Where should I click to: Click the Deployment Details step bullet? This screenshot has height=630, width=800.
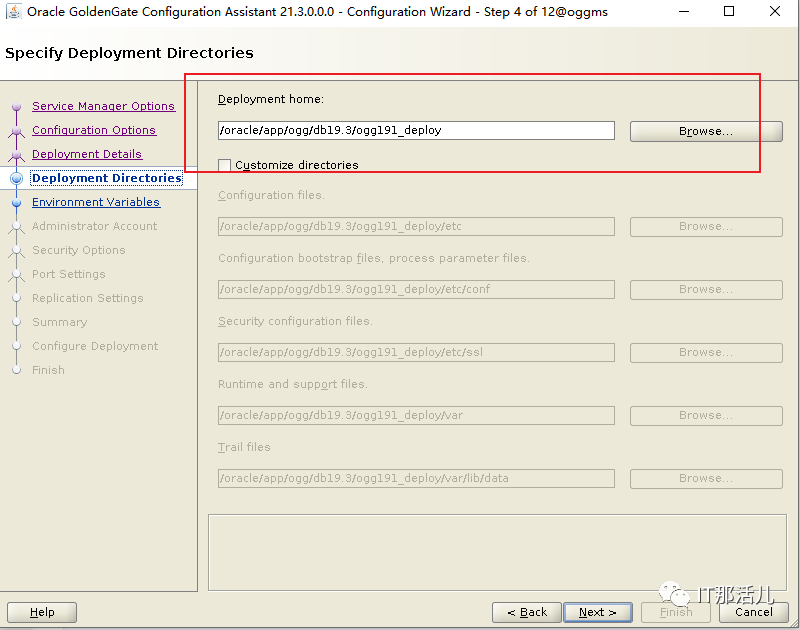point(16,155)
